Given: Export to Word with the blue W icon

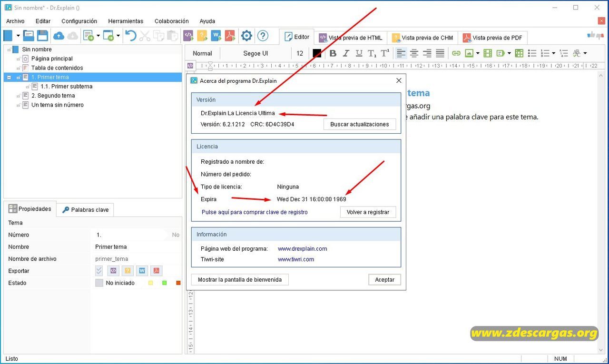Looking at the screenshot, I should [x=216, y=36].
